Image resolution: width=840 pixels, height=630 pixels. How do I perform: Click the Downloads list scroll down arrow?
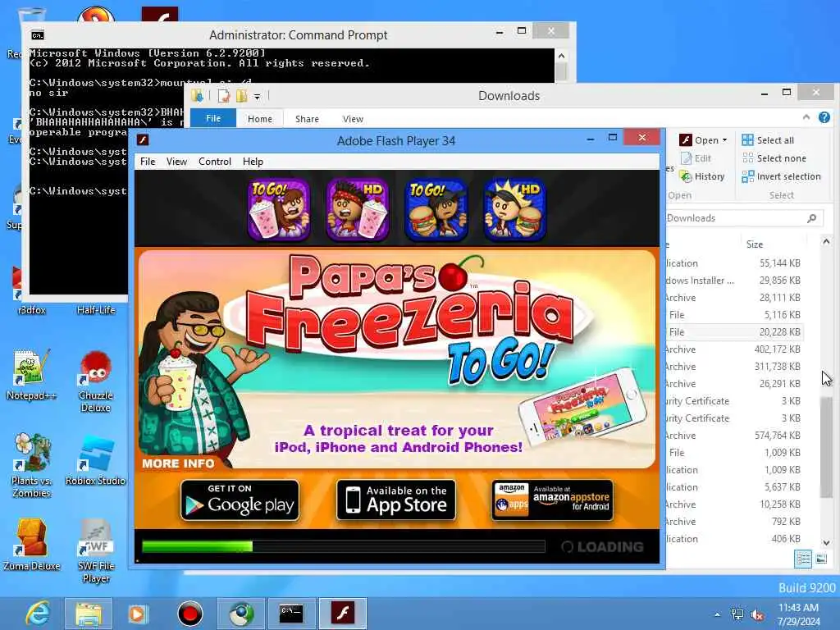pos(826,543)
